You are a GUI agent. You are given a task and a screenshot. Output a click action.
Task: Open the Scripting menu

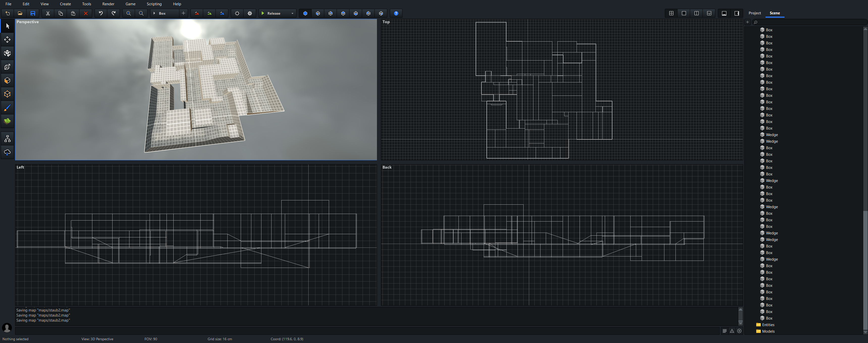154,4
